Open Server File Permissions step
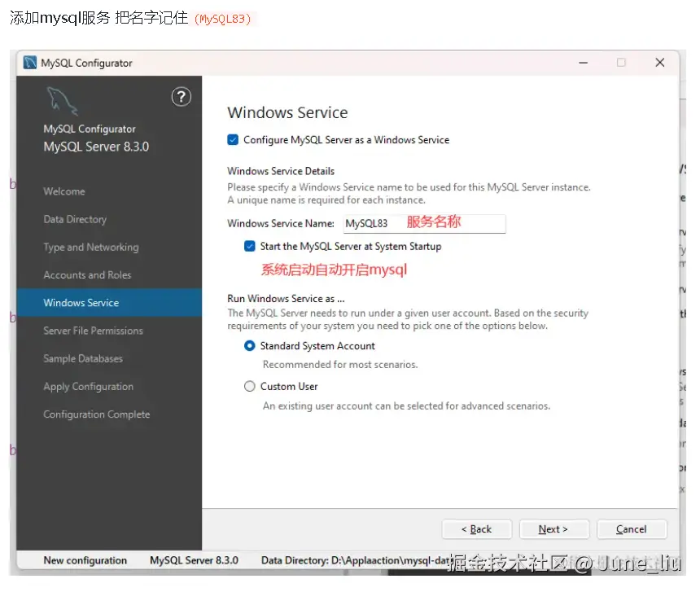 [94, 331]
